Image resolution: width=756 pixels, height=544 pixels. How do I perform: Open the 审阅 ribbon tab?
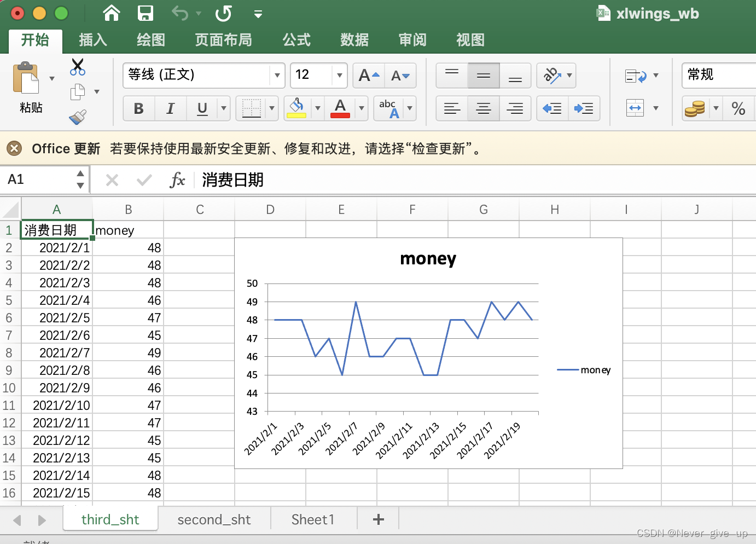412,40
